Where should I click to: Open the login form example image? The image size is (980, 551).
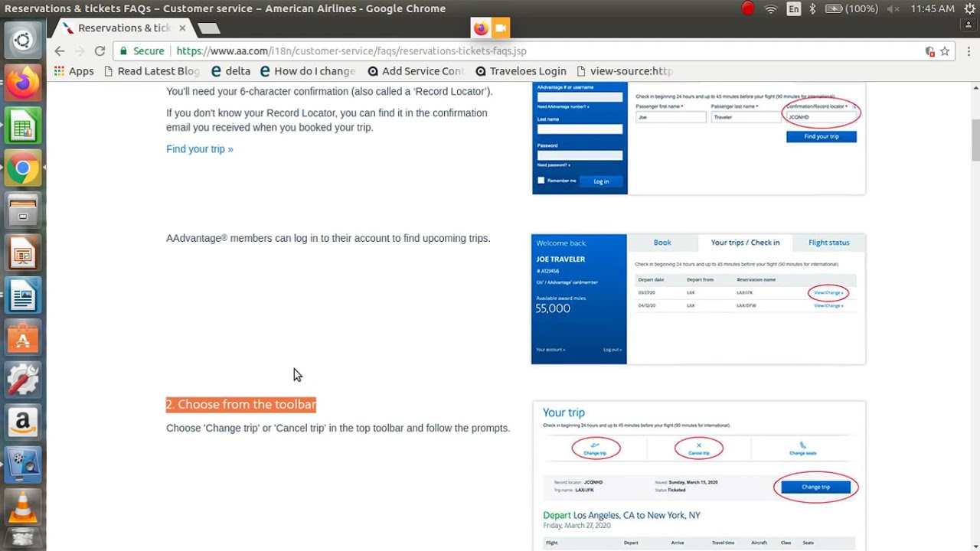click(x=698, y=139)
